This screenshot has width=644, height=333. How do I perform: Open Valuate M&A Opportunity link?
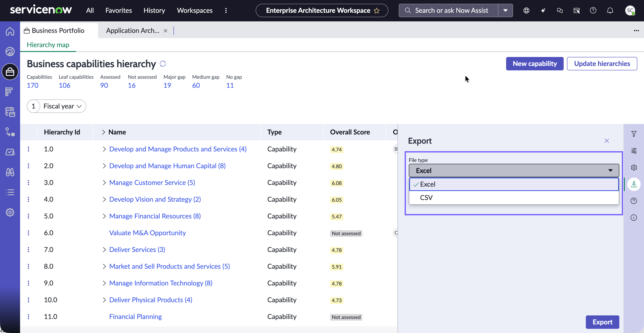coord(148,233)
